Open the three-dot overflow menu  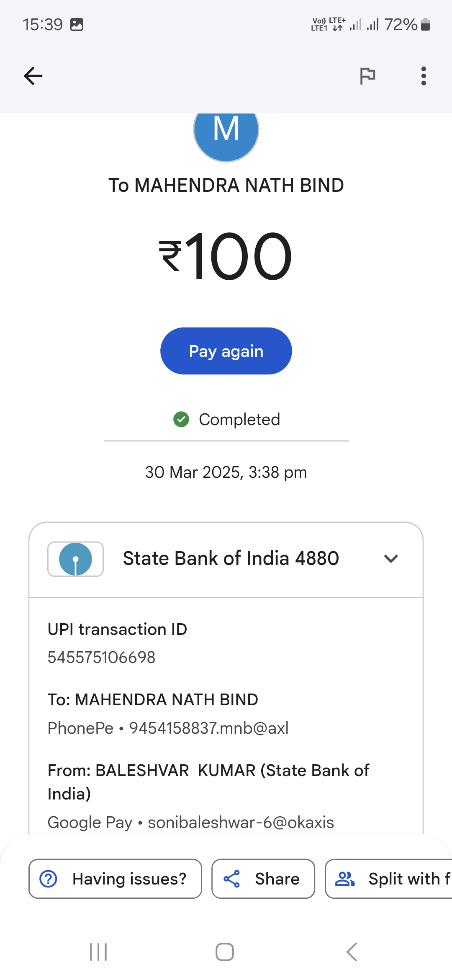coord(424,76)
